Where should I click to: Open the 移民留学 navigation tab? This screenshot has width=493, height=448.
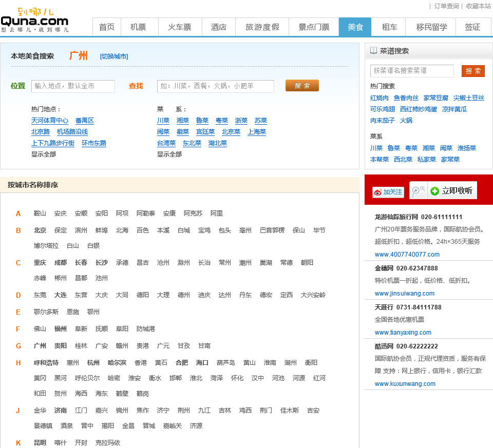[431, 27]
